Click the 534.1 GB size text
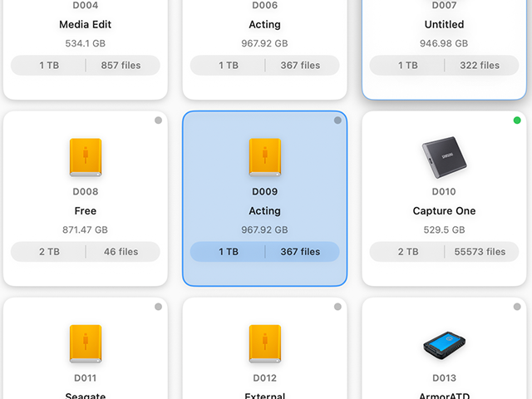This screenshot has height=399, width=532. (85, 43)
